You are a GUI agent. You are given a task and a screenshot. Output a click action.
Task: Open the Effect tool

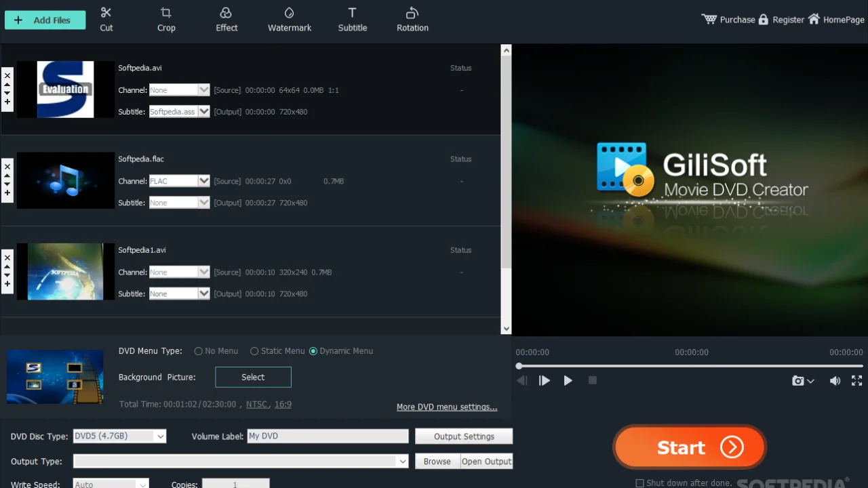pyautogui.click(x=226, y=19)
